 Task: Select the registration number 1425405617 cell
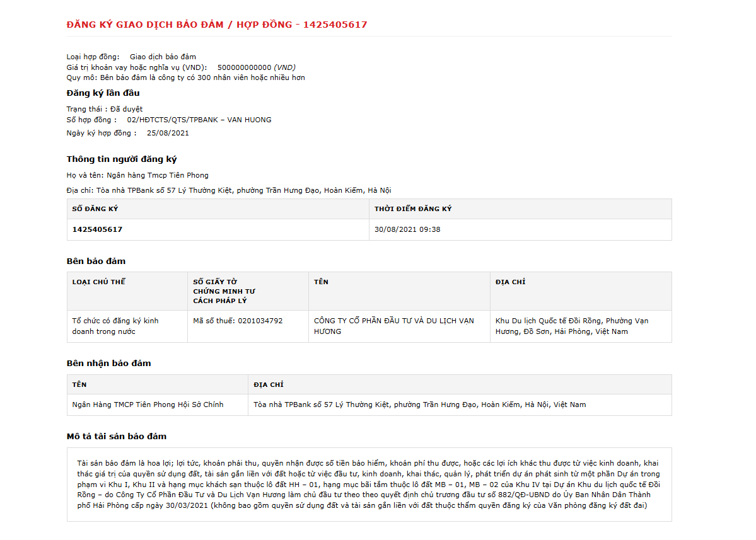218,230
